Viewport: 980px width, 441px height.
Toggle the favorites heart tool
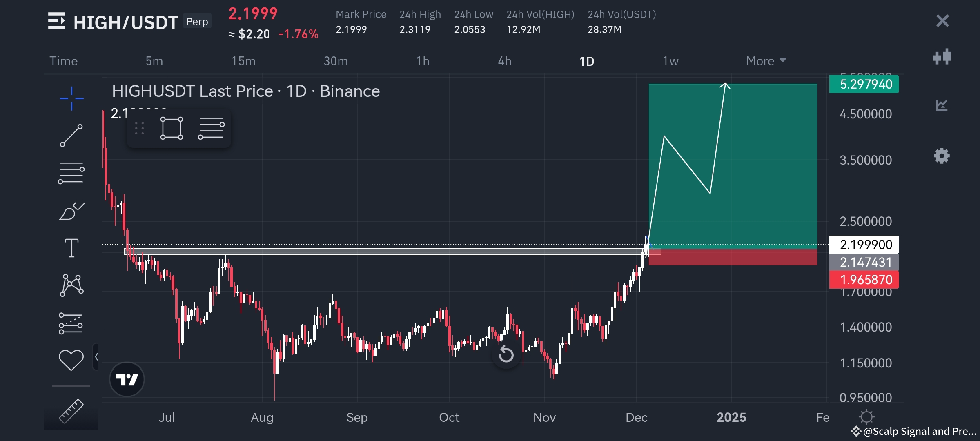(x=71, y=359)
